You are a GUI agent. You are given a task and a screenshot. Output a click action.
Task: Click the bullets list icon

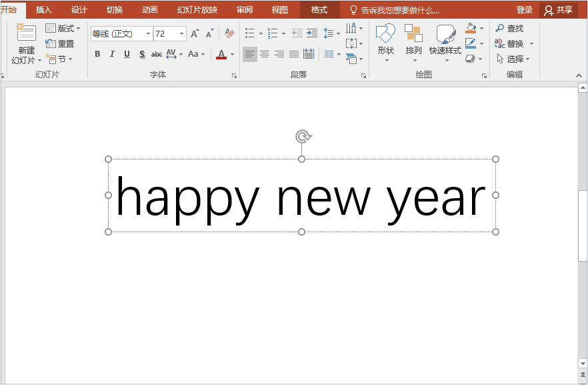pos(250,33)
